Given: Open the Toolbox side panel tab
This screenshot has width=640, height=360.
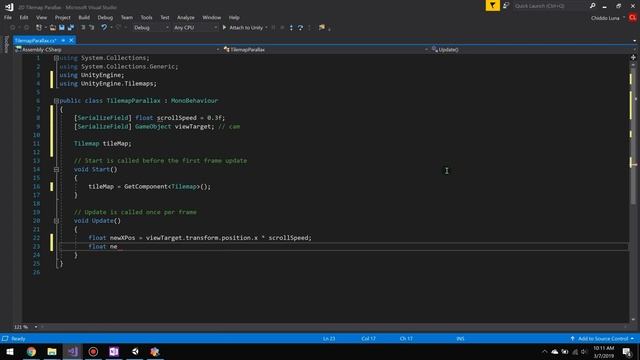Looking at the screenshot, I should coord(6,44).
